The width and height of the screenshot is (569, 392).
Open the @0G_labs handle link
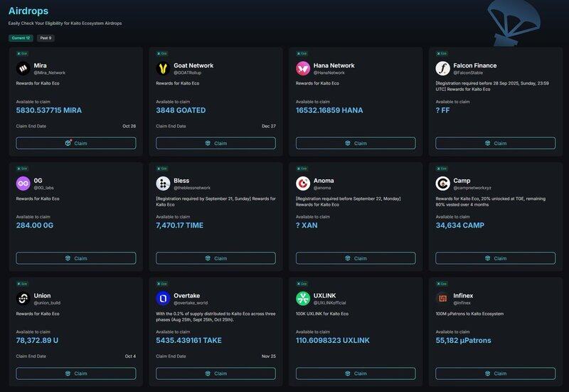(44, 188)
